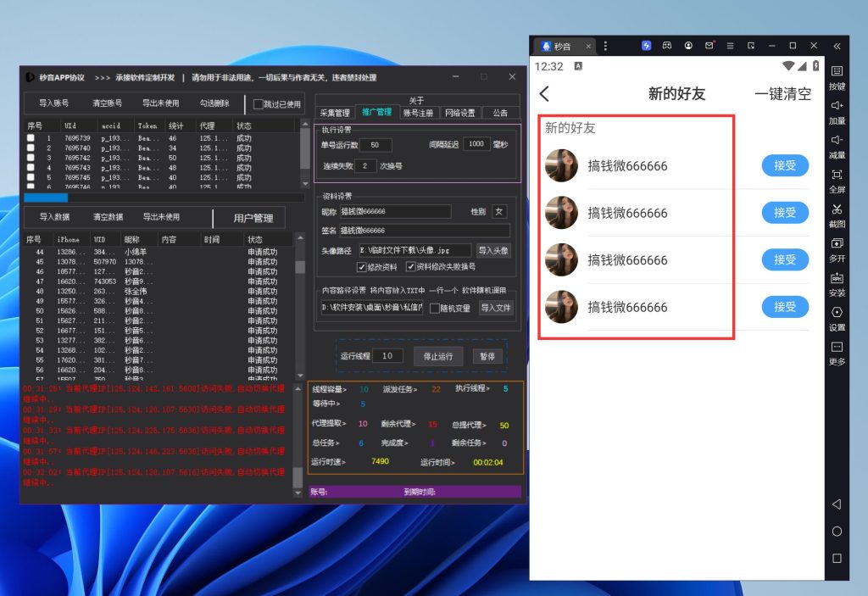Tap the back arrow on 新的好友 page
Image resolution: width=868 pixels, height=596 pixels.
click(544, 94)
